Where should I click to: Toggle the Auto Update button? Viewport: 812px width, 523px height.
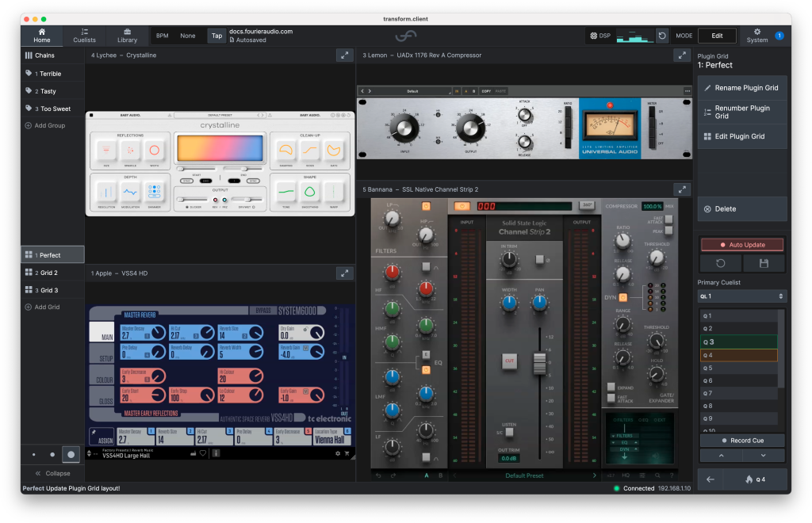(742, 245)
